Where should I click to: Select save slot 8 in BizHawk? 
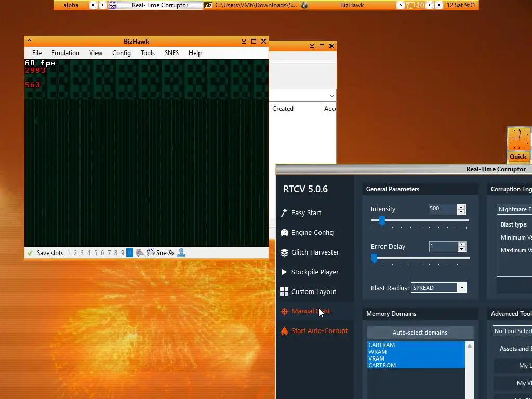point(116,253)
